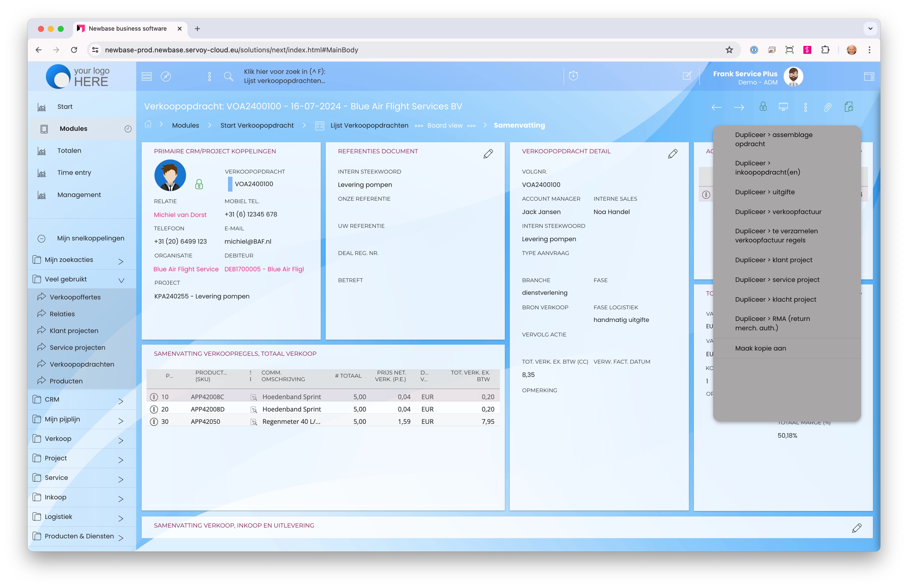The width and height of the screenshot is (908, 588).
Task: Click the paperclip attachments icon
Action: point(827,107)
